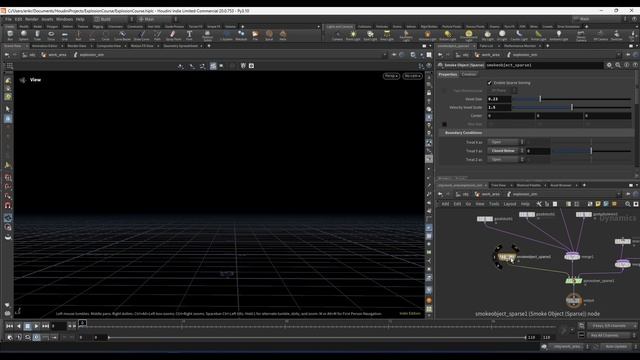
Task: Click the node name field smokeobject_sparse1
Action: pos(544,65)
